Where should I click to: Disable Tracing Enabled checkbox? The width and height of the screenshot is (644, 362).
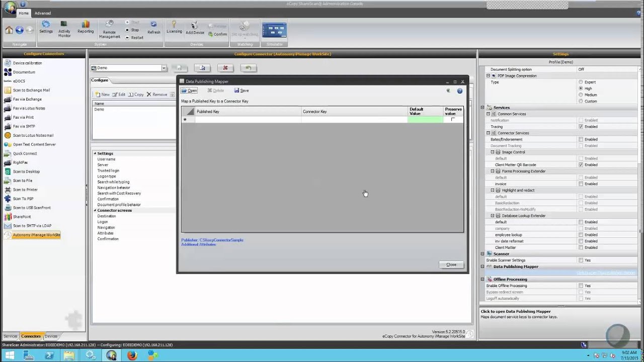[x=581, y=127]
